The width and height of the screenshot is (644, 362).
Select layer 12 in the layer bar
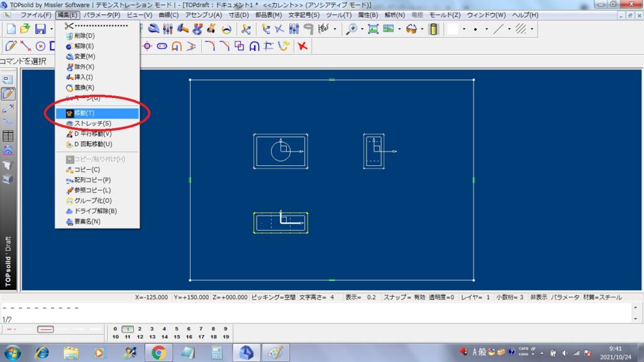[x=140, y=337]
